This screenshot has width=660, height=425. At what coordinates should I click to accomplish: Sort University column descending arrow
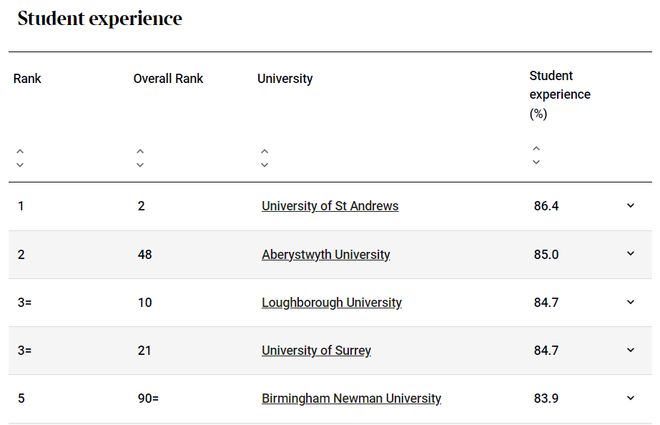click(x=264, y=165)
